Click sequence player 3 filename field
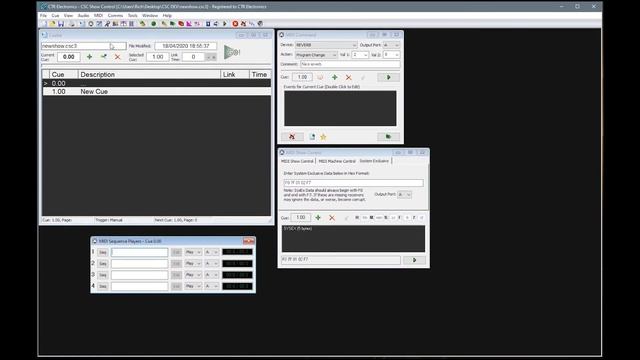Image resolution: width=640 pixels, height=360 pixels. tap(140, 275)
